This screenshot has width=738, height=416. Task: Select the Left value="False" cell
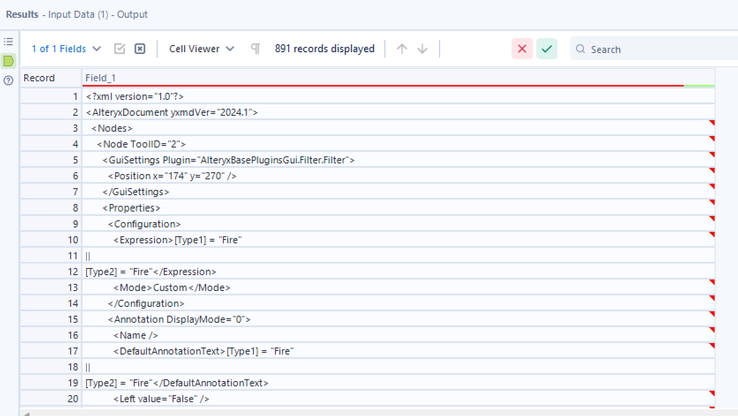(x=398, y=399)
